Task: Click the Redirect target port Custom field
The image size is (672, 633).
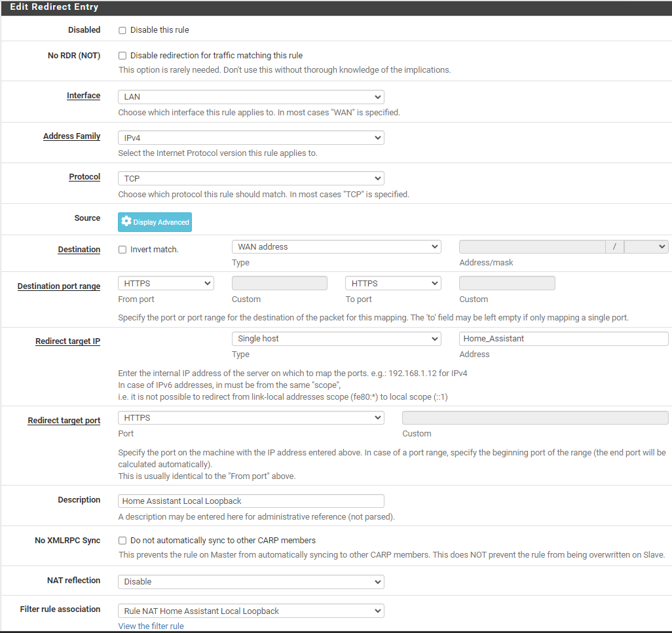Action: (535, 418)
